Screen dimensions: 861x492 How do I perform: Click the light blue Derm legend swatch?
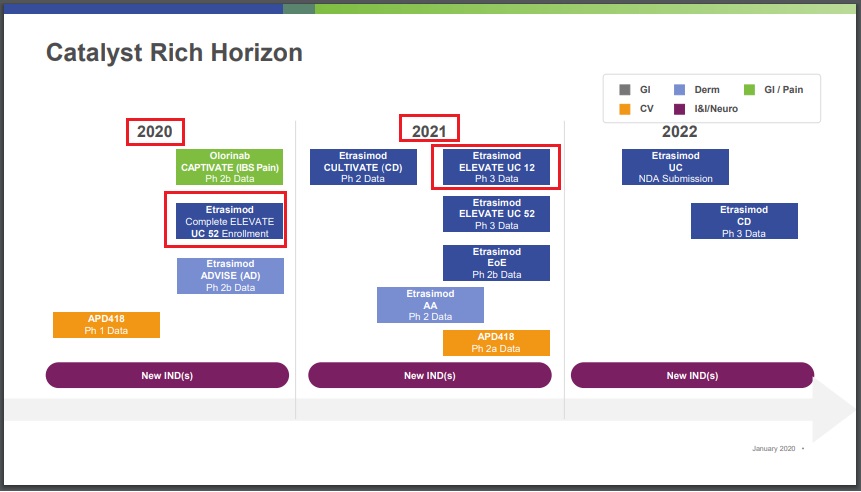click(679, 90)
